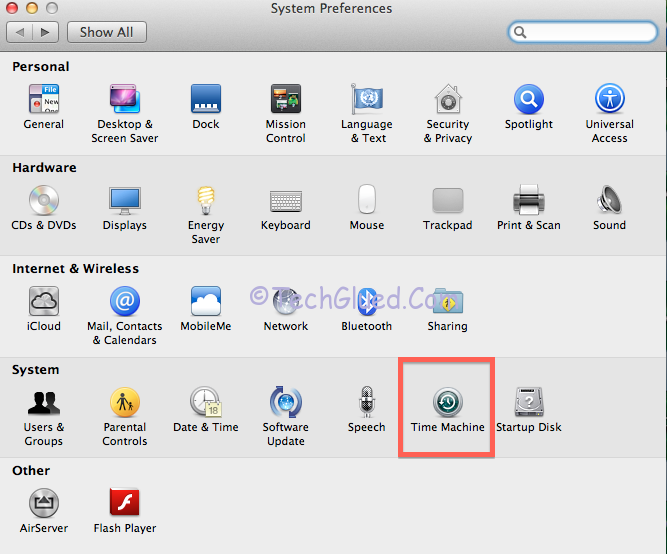Screen dimensions: 667x554
Task: Go forward with the right arrow button
Action: click(x=46, y=32)
